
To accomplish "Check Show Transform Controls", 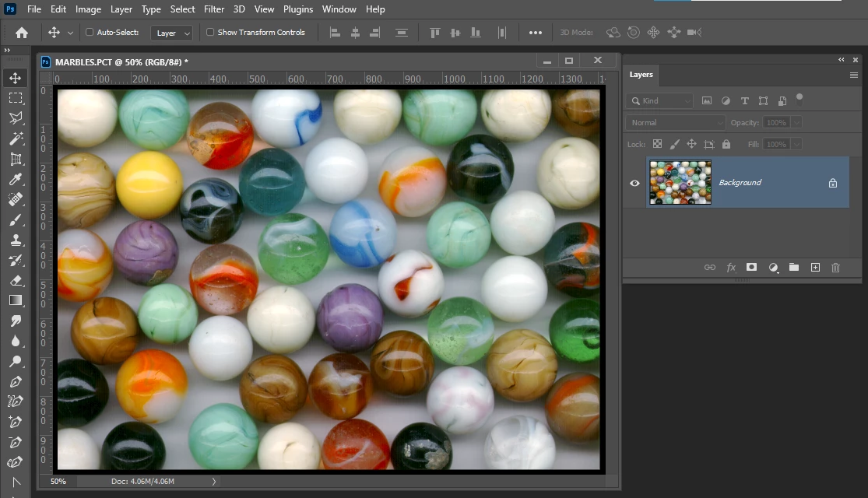I will pyautogui.click(x=210, y=33).
